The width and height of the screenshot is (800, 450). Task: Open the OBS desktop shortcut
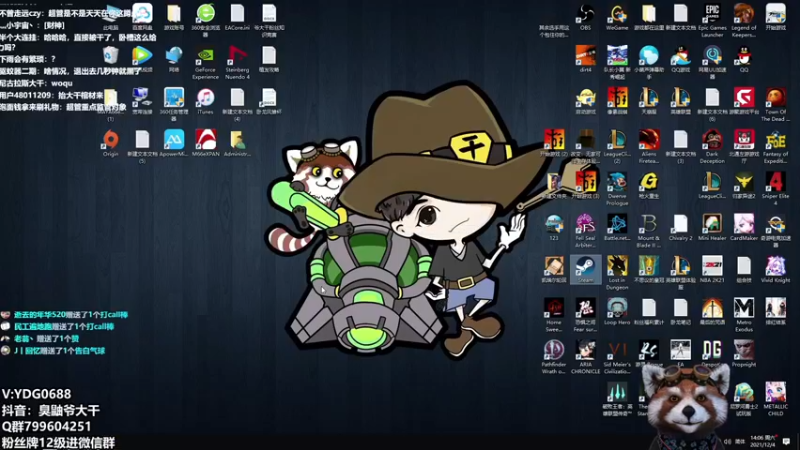(585, 16)
